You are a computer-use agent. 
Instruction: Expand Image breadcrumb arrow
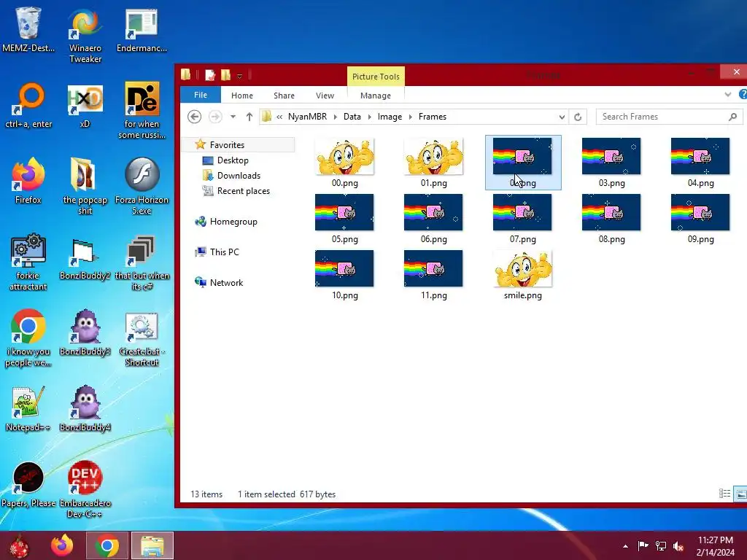click(x=410, y=117)
